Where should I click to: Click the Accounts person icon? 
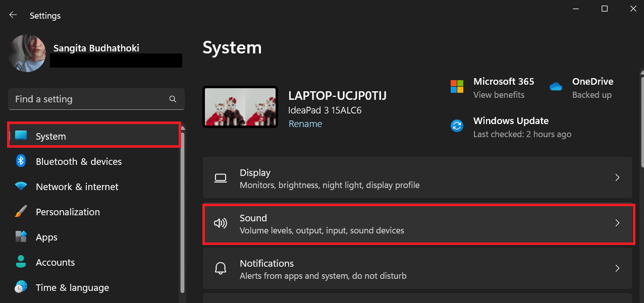coord(21,262)
